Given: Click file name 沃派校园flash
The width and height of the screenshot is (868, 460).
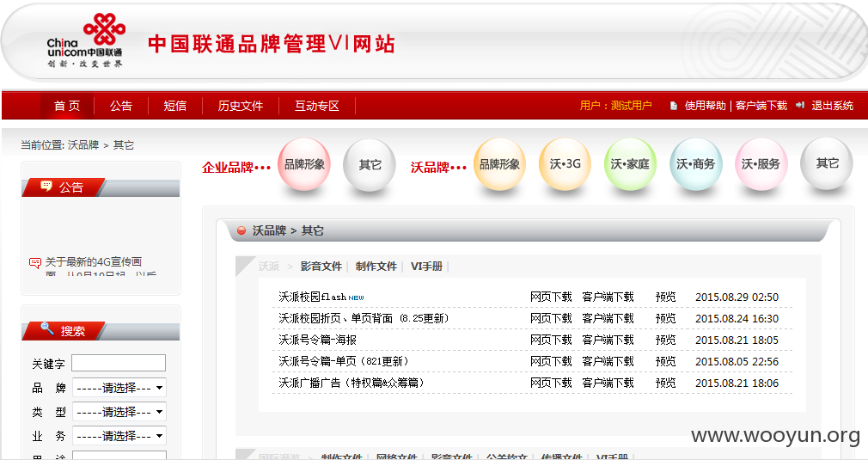Looking at the screenshot, I should pyautogui.click(x=312, y=297).
